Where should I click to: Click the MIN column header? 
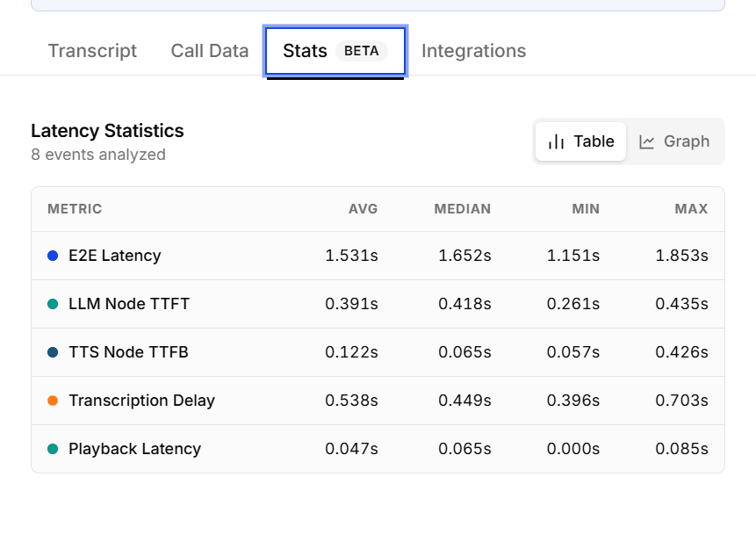pos(586,209)
